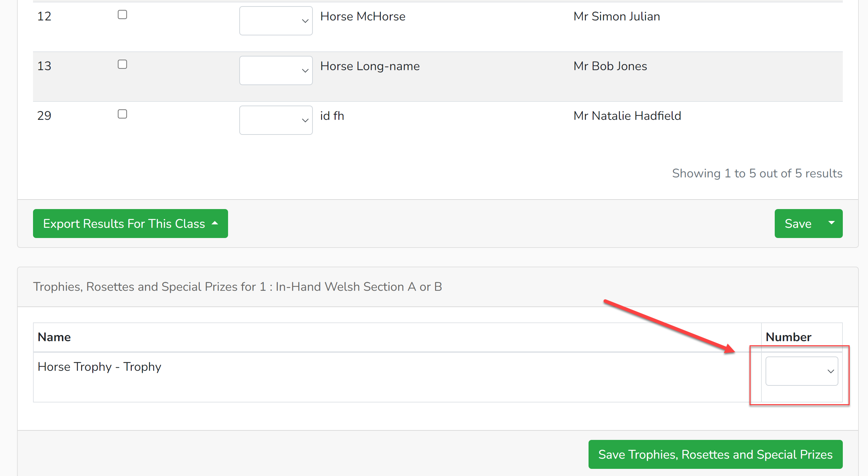Click owner Mr Bob Jones
Image resolution: width=868 pixels, height=476 pixels.
(610, 66)
